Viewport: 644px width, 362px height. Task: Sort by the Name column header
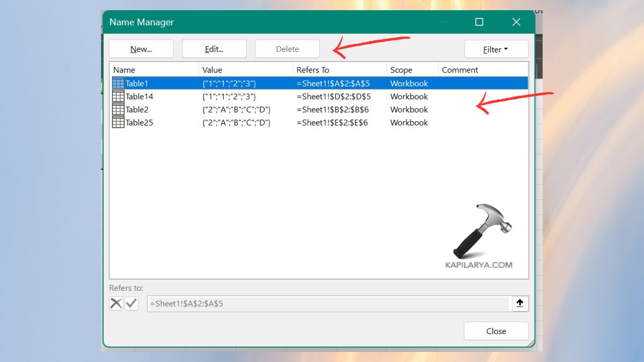tap(155, 70)
